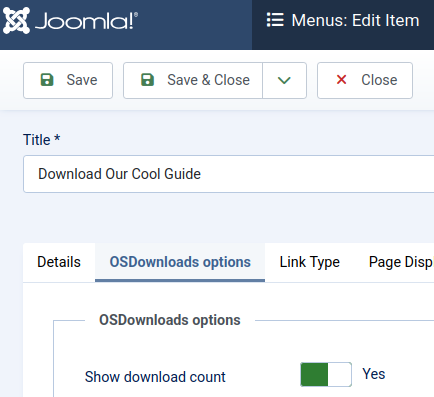
Task: Click the Title input field
Action: tap(229, 174)
